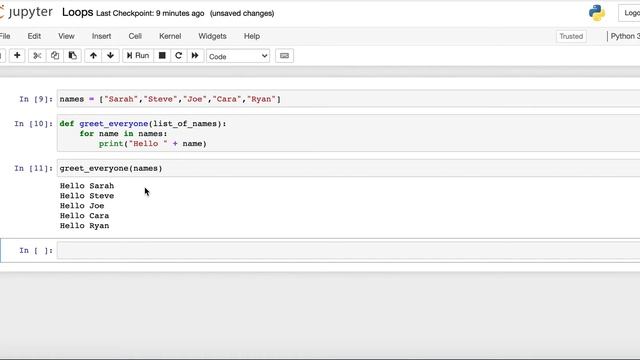Click the print("Hello " + name) line
Image resolution: width=640 pixels, height=360 pixels.
[x=153, y=144]
